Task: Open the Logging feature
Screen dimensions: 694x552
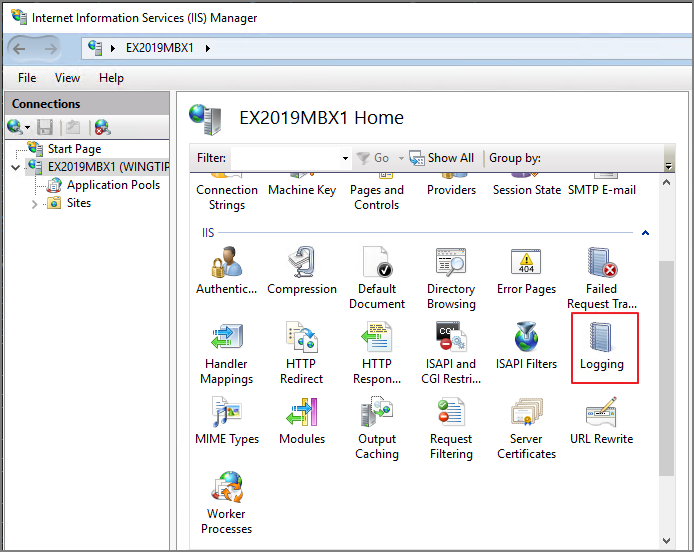Action: [601, 345]
